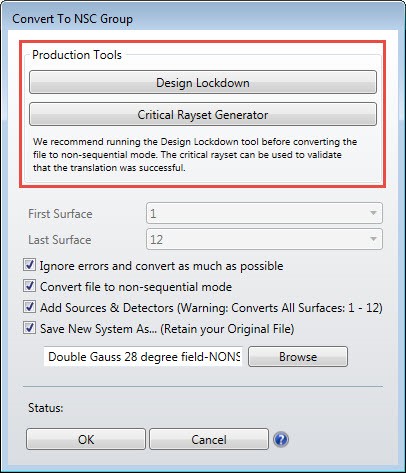Confirm the conversion with OK
Image resolution: width=406 pixels, height=473 pixels.
[x=86, y=439]
